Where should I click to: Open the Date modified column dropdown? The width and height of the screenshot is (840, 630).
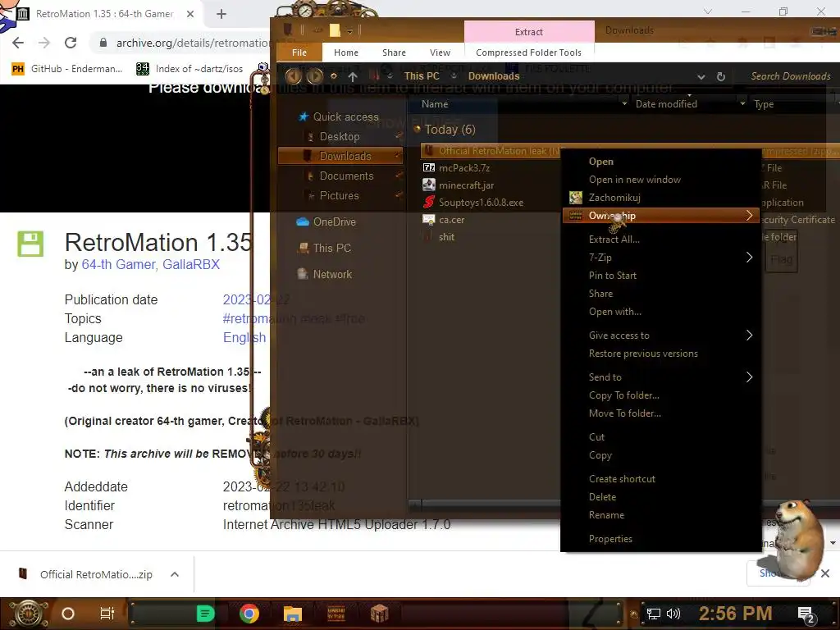(x=742, y=103)
